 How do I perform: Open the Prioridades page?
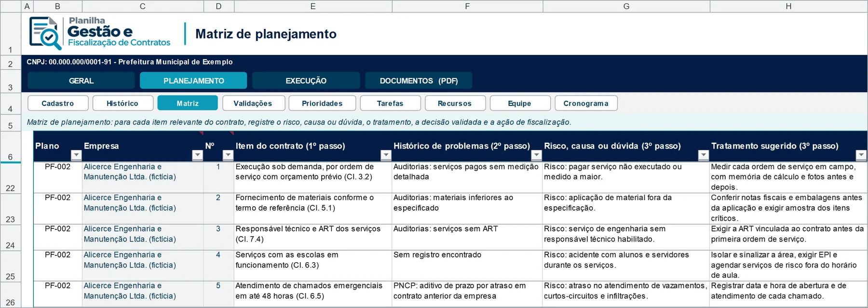click(322, 103)
